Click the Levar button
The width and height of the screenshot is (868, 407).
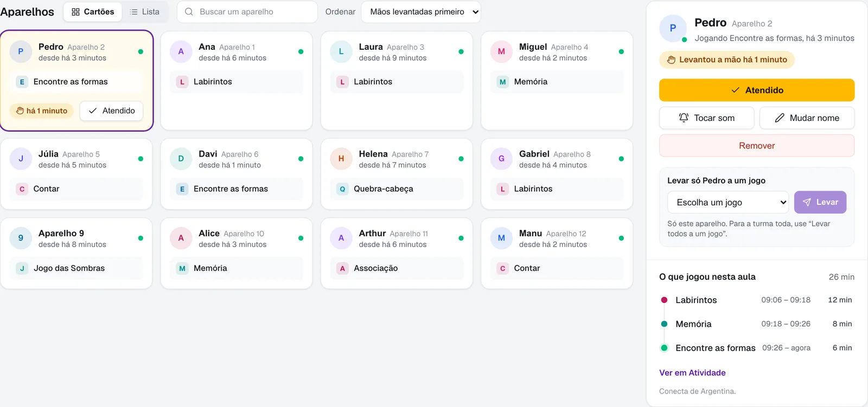(x=820, y=202)
